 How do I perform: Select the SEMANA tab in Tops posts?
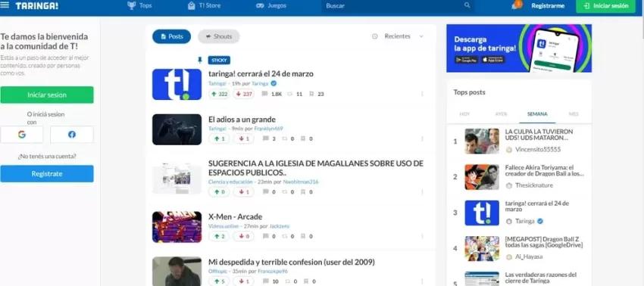tap(537, 114)
